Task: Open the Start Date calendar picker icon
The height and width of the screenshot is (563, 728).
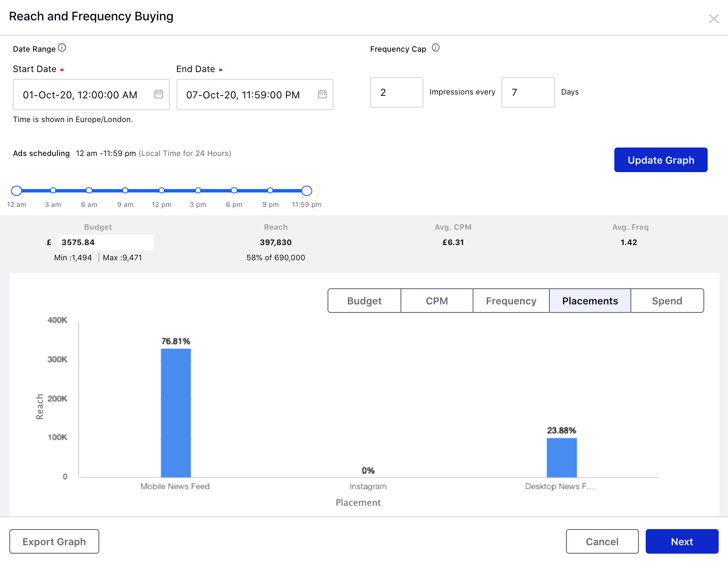Action: point(159,94)
